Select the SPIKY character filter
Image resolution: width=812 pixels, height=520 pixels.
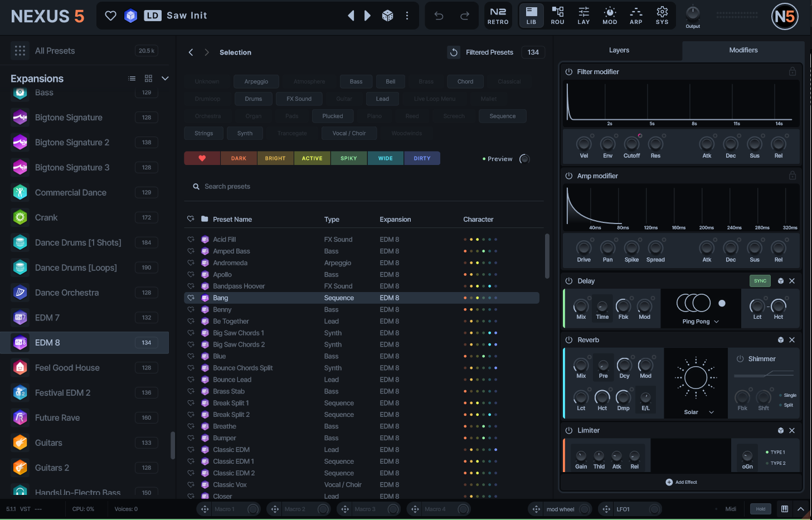[349, 158]
